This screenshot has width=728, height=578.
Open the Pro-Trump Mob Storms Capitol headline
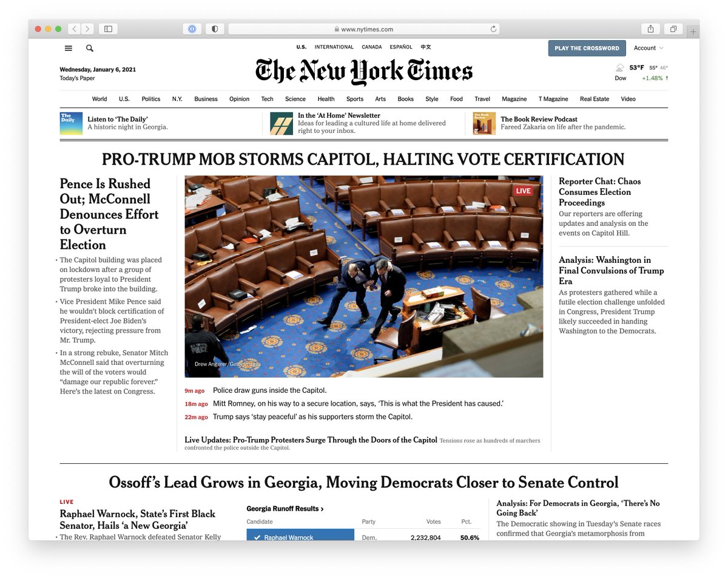coord(363,159)
